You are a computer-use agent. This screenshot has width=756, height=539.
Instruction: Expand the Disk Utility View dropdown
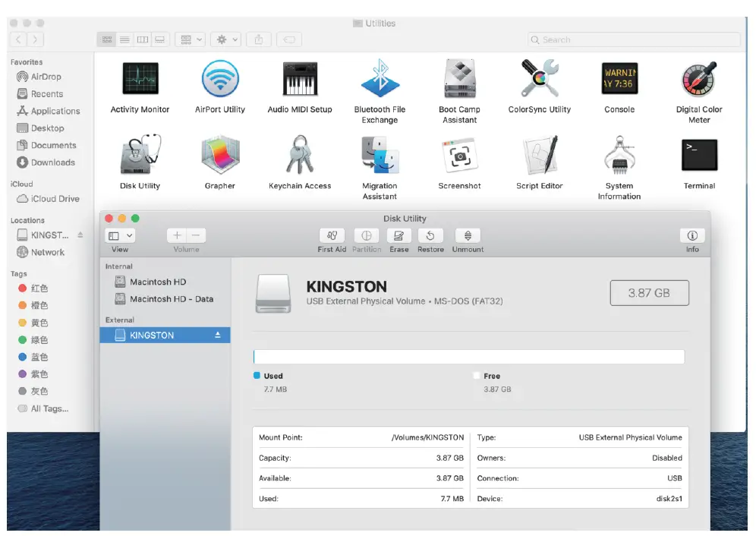tap(120, 236)
